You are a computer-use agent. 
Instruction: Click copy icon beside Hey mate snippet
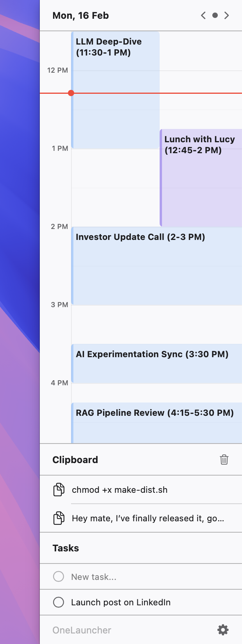point(59,518)
